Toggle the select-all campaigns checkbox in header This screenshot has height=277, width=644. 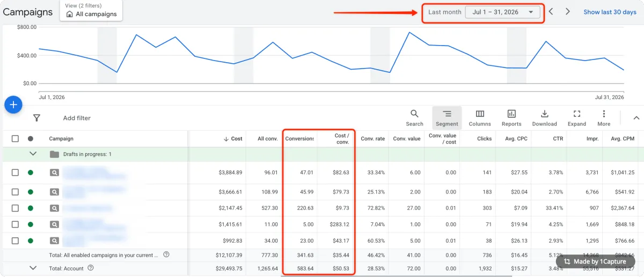(x=15, y=139)
